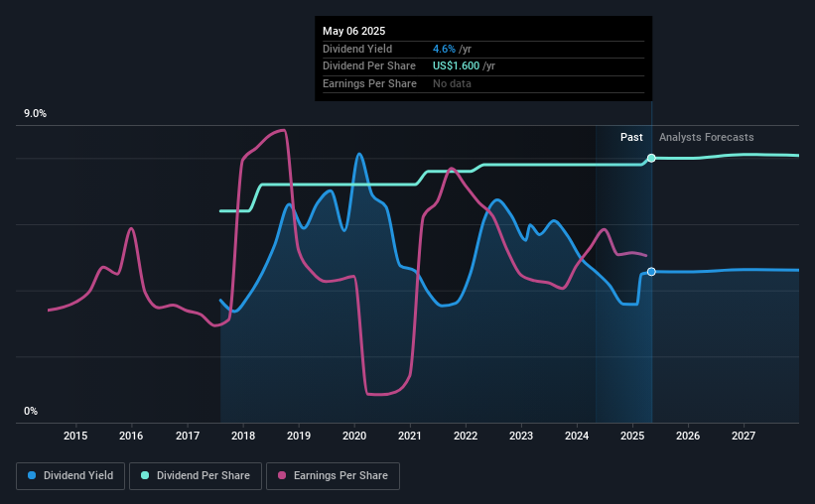The height and width of the screenshot is (504, 815).
Task: Click the 'May 06 2025' tooltip date
Action: click(354, 31)
